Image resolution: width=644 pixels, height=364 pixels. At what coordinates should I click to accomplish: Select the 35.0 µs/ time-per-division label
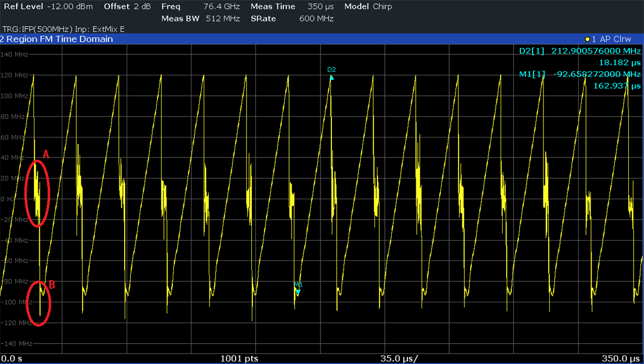tap(401, 359)
